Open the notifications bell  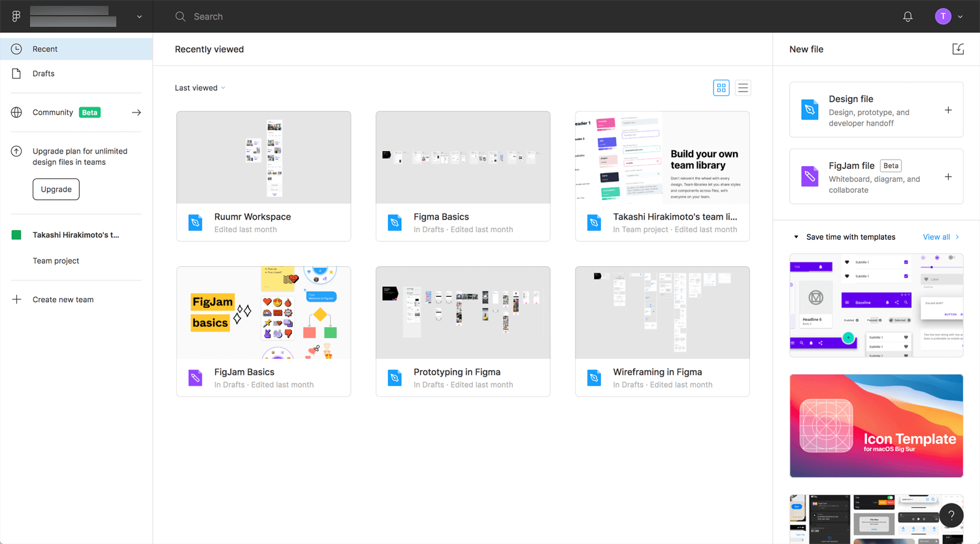(907, 16)
